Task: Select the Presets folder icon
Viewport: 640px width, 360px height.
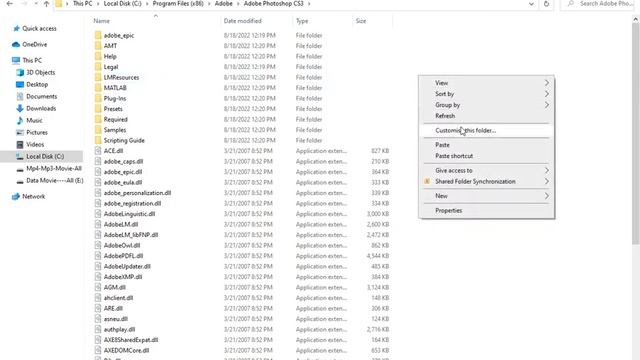Action: 98,109
